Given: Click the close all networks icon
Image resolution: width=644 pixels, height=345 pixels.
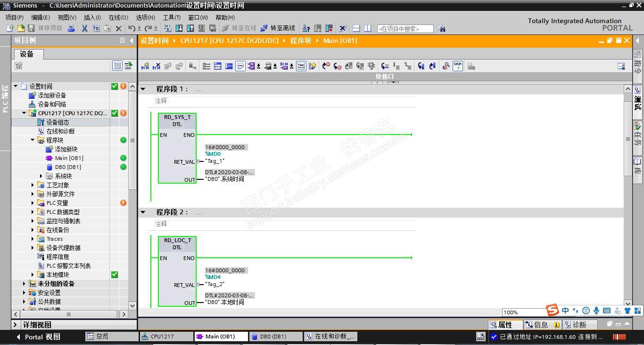Looking at the screenshot, I should [x=229, y=66].
